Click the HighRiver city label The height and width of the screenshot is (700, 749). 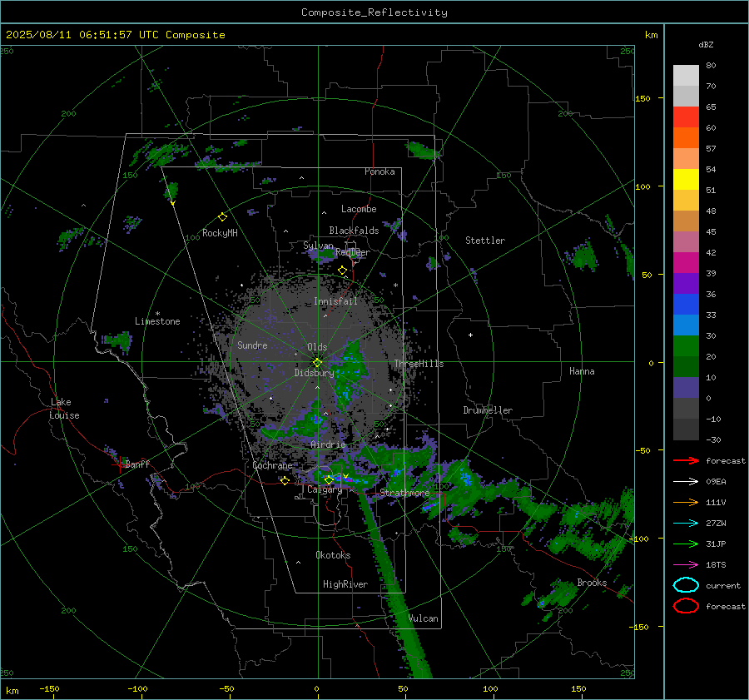coord(345,584)
